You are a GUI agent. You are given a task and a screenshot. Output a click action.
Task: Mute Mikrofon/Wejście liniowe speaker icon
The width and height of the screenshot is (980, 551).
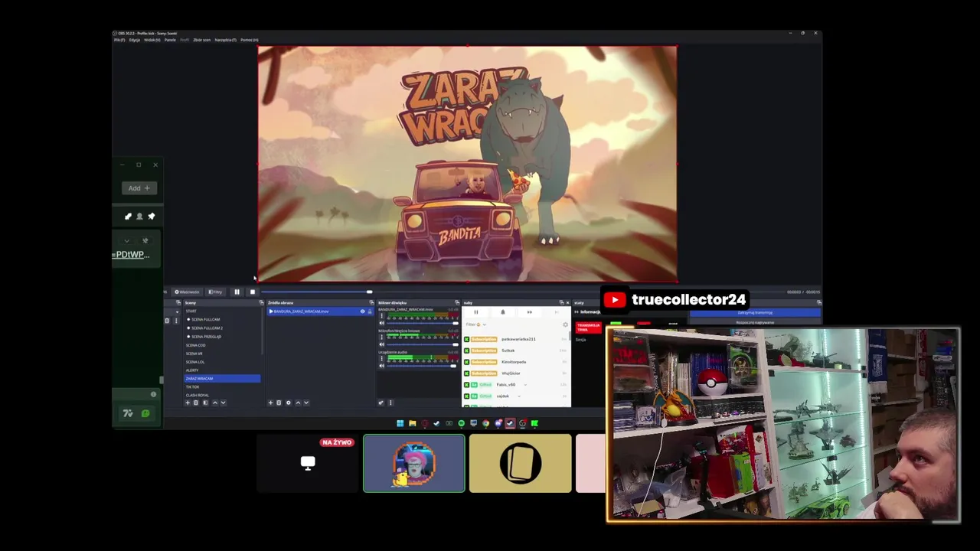tap(382, 344)
